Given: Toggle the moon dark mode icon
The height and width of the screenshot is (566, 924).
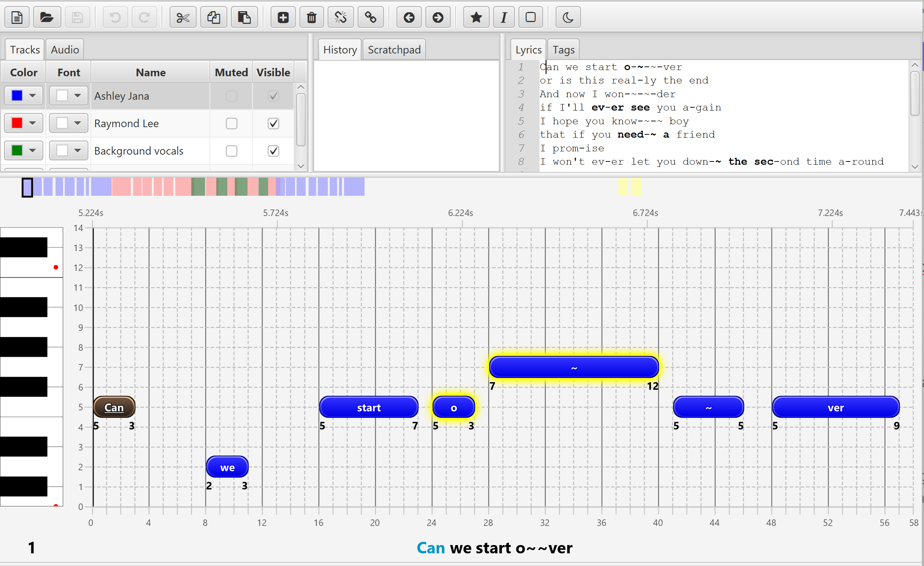Looking at the screenshot, I should 568,17.
